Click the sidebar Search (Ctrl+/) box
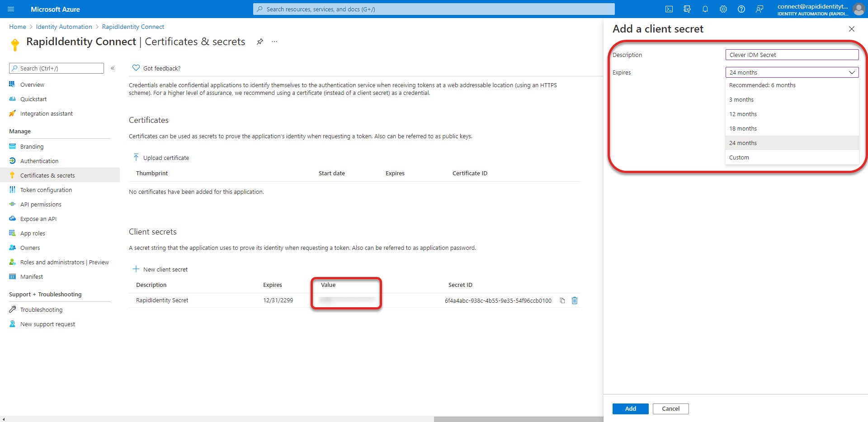Viewport: 868px width, 422px height. 57,68
